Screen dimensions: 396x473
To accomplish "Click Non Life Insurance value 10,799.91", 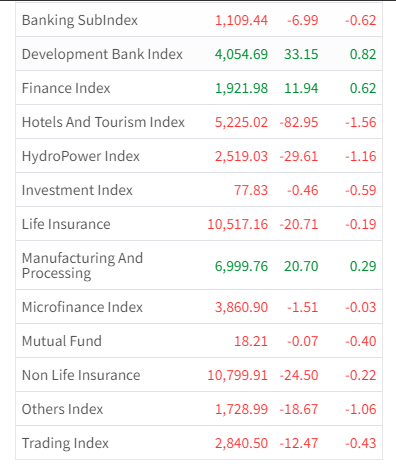I will click(238, 375).
